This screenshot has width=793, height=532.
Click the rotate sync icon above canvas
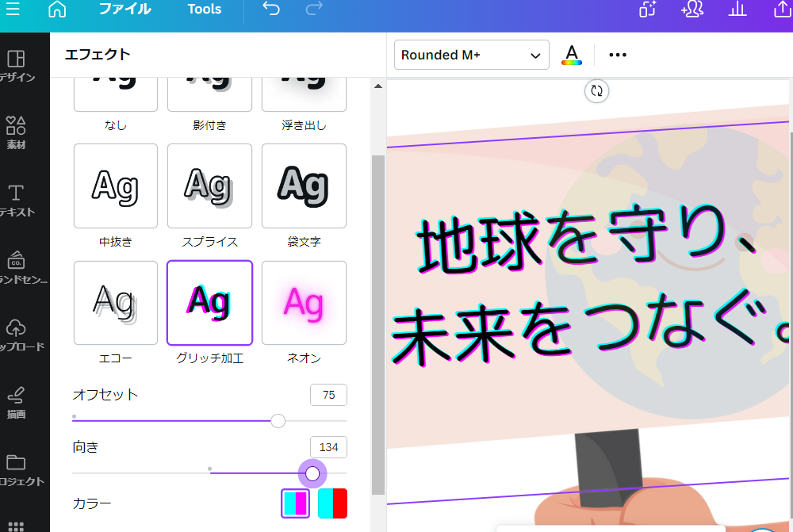coord(597,91)
